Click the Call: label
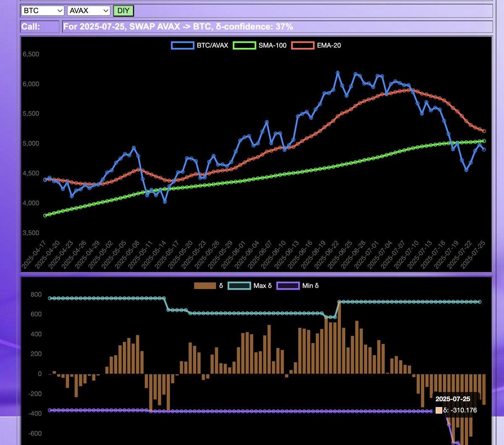Viewport: 504px width, 445px height. [x=31, y=27]
